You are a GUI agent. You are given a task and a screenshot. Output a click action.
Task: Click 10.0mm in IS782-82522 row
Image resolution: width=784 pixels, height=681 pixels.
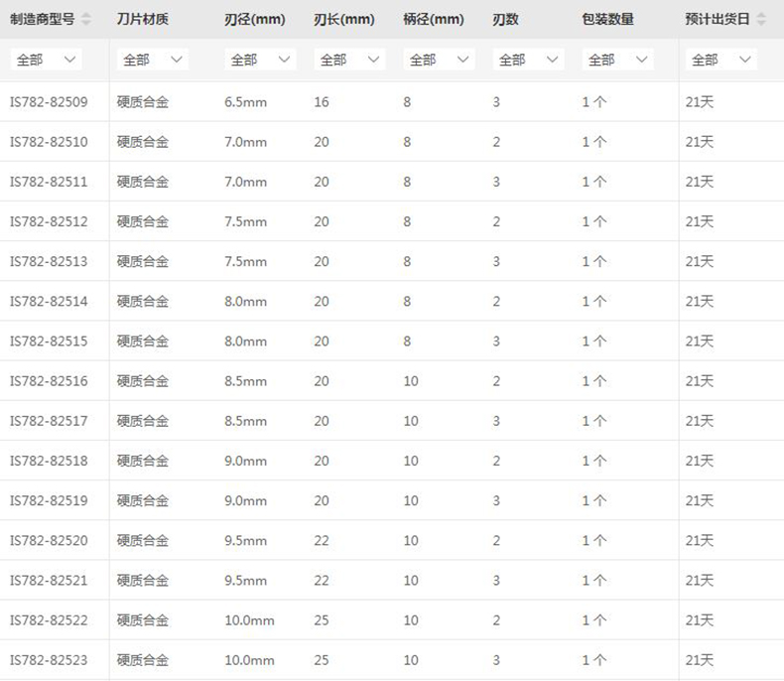(249, 620)
